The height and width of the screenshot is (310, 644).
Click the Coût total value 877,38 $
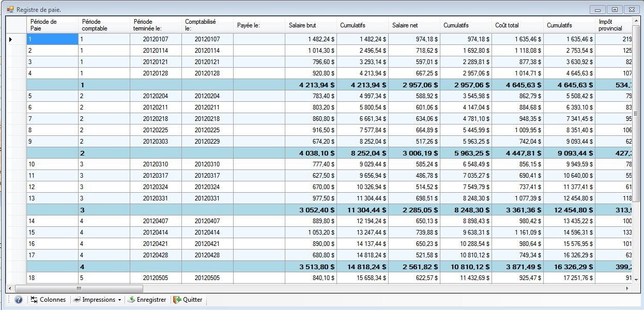517,62
